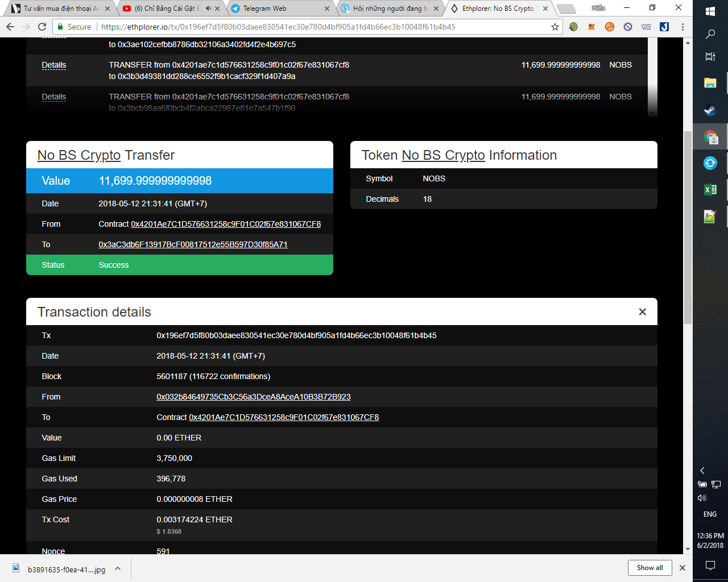The image size is (728, 582).
Task: Show hidden system tray icons
Action: coord(702,471)
